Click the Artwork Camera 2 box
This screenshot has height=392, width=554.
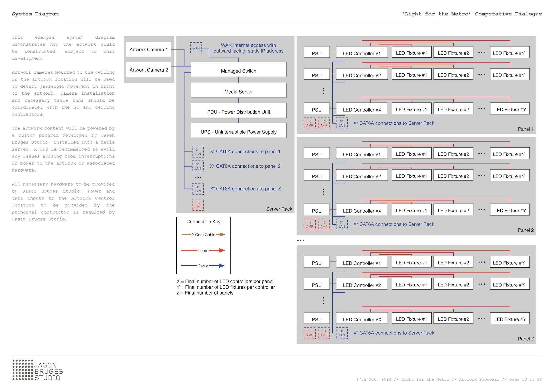point(149,70)
